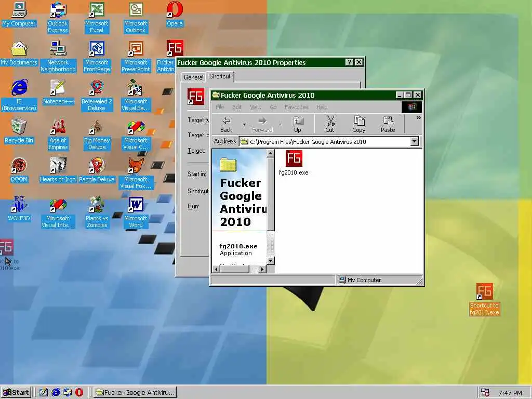
Task: Select fg2010.exe file in the folder window
Action: (x=294, y=163)
